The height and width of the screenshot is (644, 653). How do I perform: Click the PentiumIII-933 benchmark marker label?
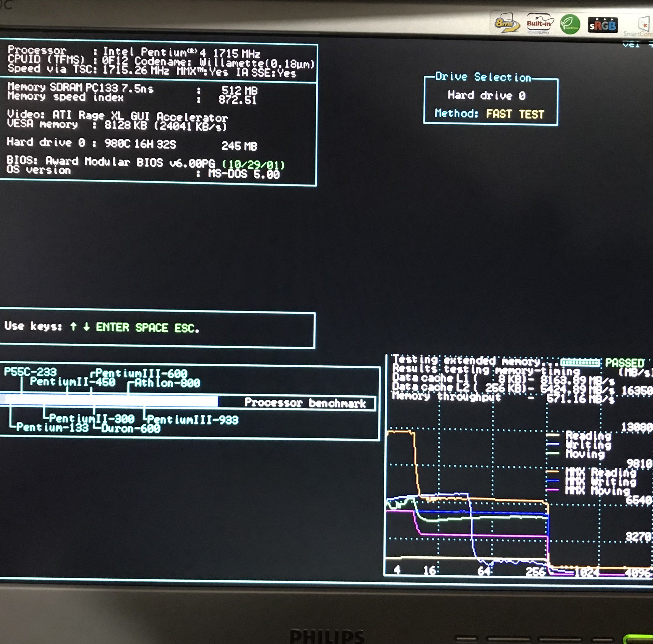(193, 420)
